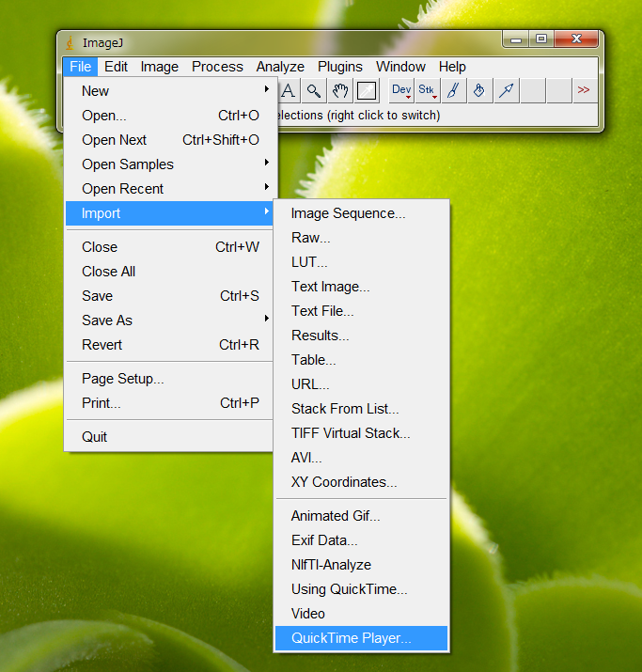Select the Arrow tool
Viewport: 642px width, 672px height.
point(506,90)
